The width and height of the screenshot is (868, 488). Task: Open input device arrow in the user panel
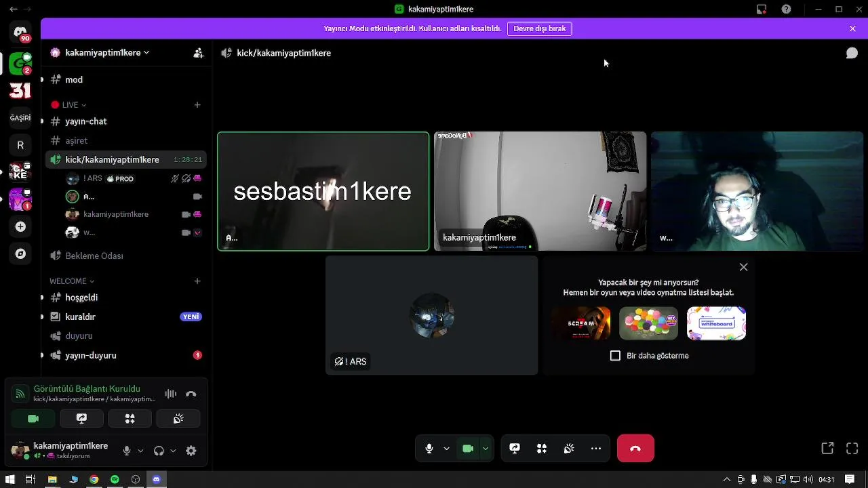point(140,451)
